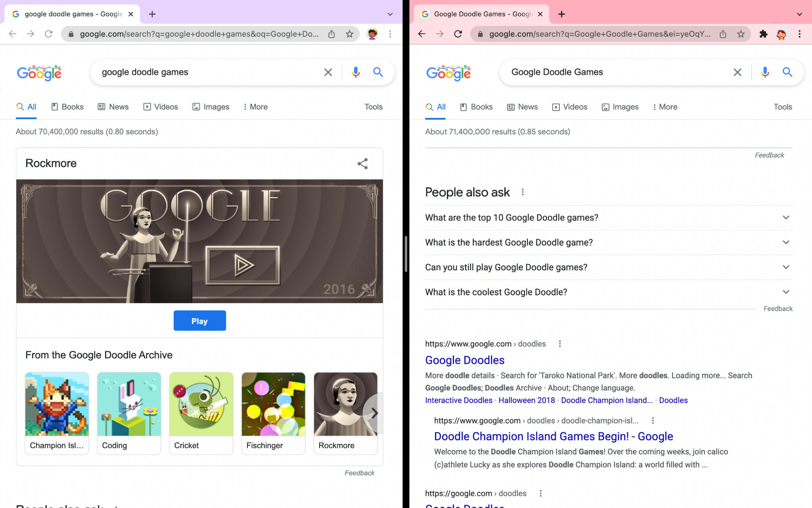Click the Google microphone search icon (left)
Viewport: 812px width, 508px height.
[355, 72]
